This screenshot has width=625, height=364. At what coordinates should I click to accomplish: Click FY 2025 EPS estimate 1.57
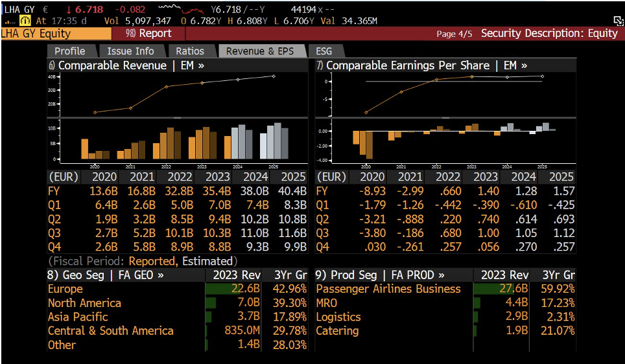coord(563,191)
